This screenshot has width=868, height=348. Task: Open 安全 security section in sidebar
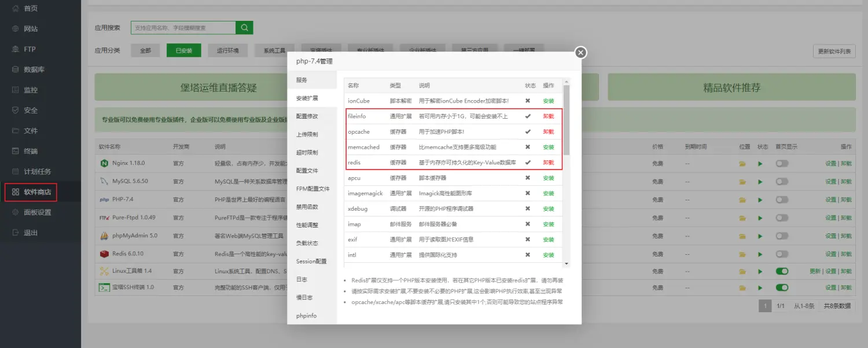click(31, 110)
